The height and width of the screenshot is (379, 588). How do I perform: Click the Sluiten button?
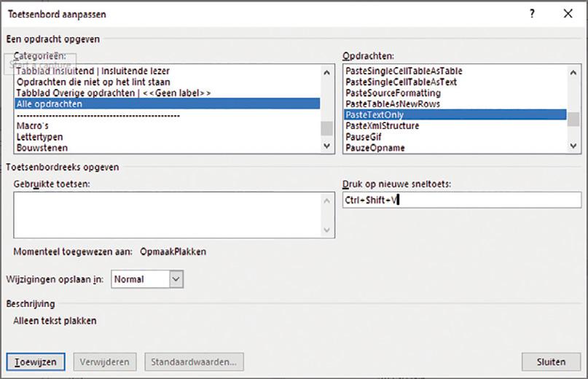pyautogui.click(x=551, y=362)
